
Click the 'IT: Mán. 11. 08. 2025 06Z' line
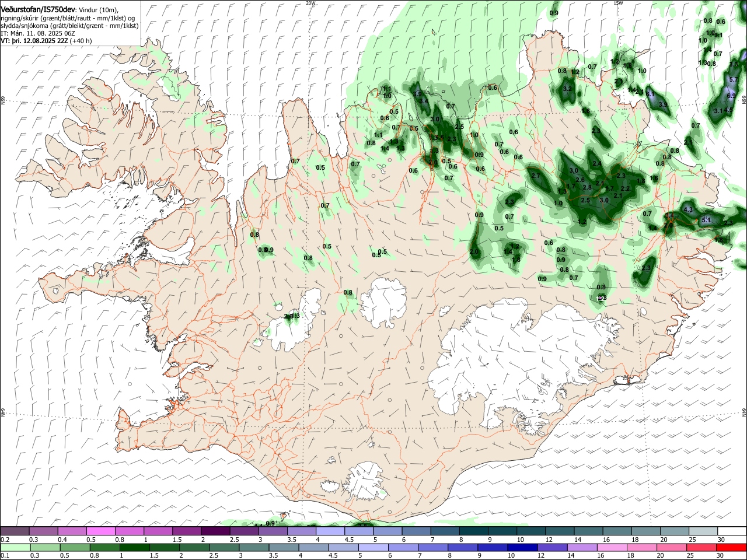[x=37, y=33]
